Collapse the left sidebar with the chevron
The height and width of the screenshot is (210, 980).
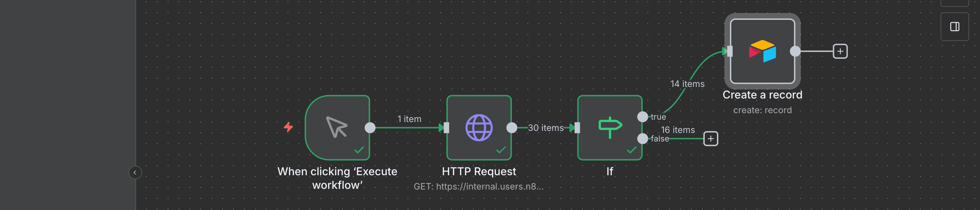(x=135, y=172)
